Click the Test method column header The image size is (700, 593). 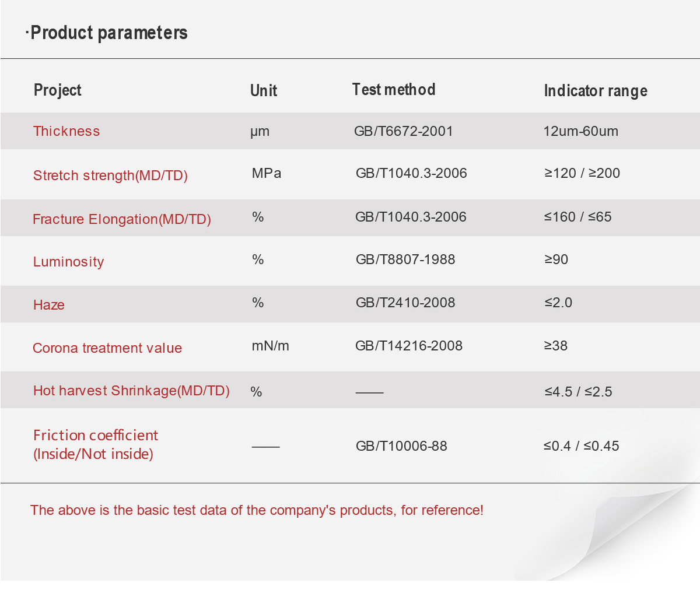[394, 90]
